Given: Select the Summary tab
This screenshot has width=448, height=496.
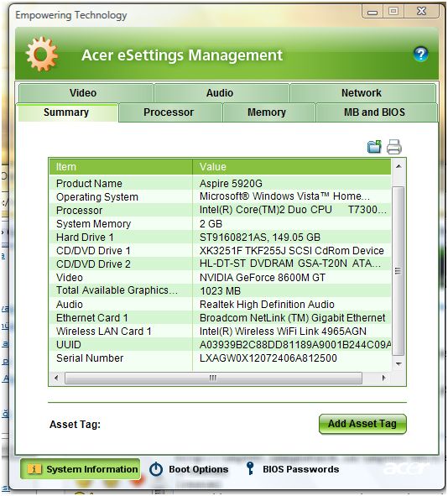Looking at the screenshot, I should click(x=67, y=112).
